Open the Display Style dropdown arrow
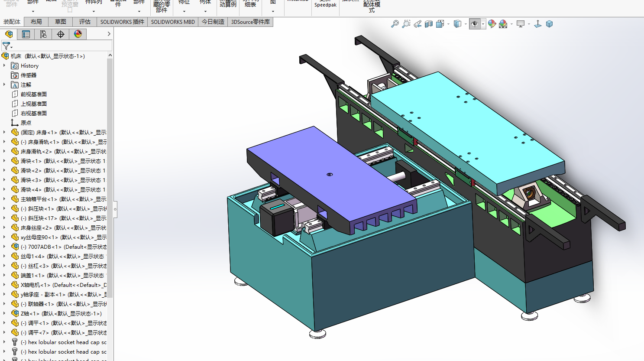 (x=466, y=24)
